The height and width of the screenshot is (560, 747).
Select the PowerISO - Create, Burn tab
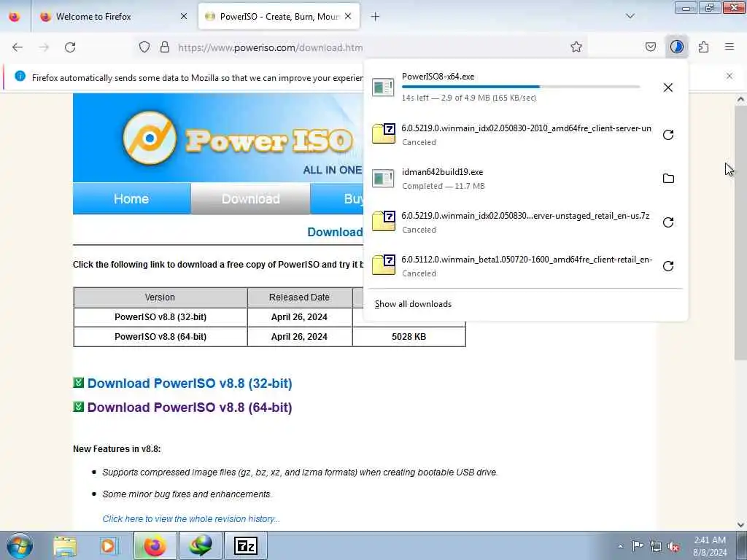click(279, 17)
